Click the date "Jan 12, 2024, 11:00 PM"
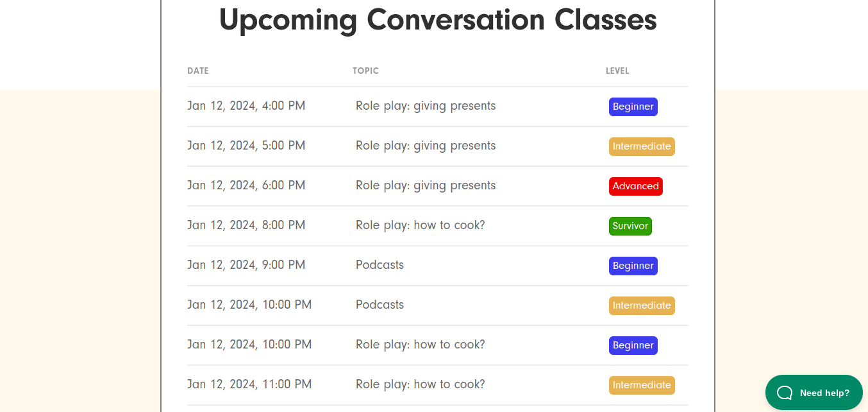868x412 pixels. [249, 384]
